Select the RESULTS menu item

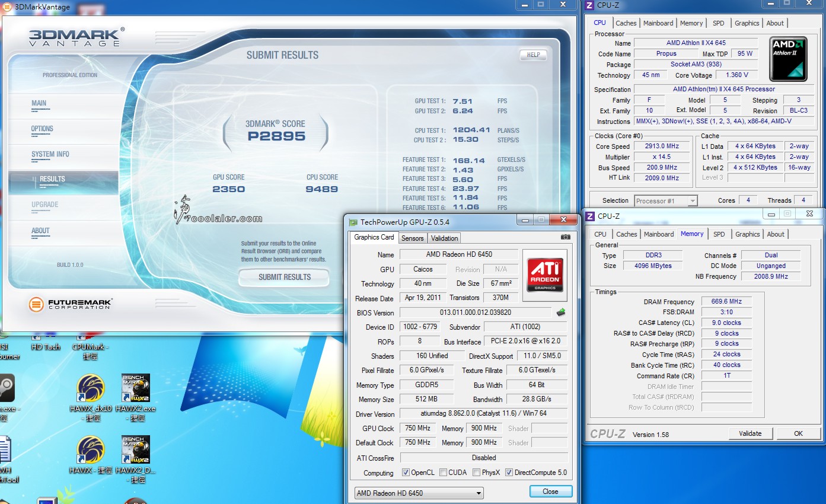(x=64, y=182)
